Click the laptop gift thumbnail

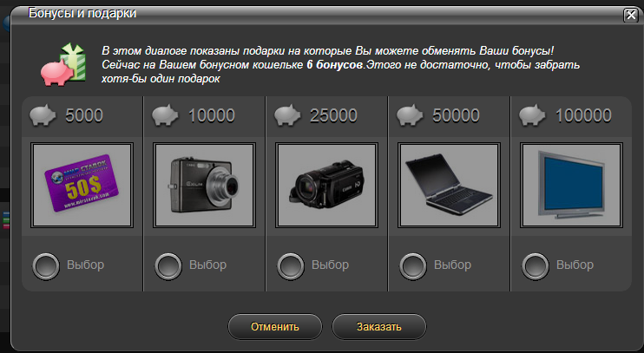[449, 185]
